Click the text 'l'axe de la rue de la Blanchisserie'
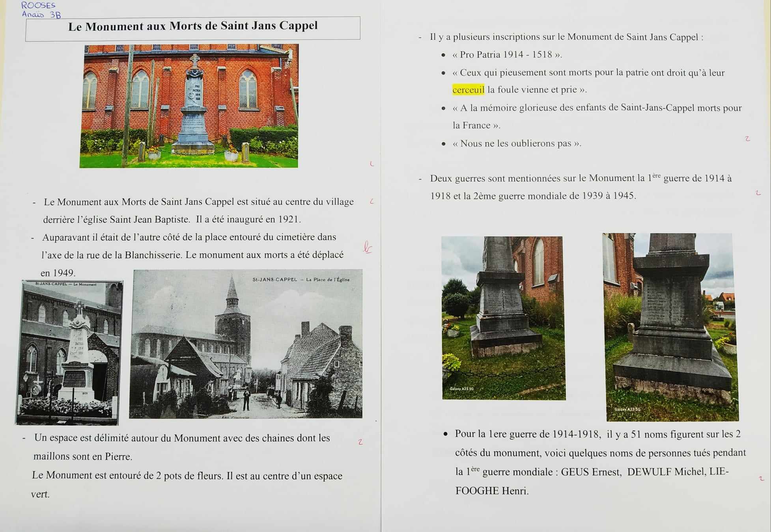This screenshot has height=532, width=771. click(x=112, y=255)
